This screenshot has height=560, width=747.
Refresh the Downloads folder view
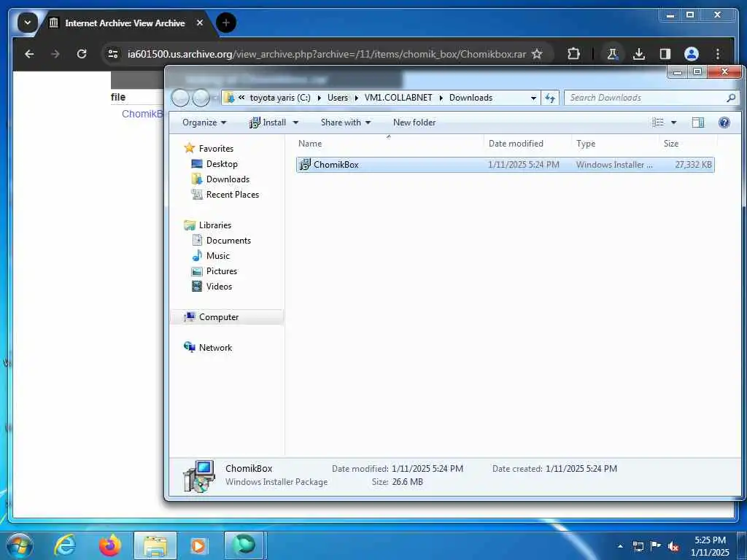tap(550, 98)
